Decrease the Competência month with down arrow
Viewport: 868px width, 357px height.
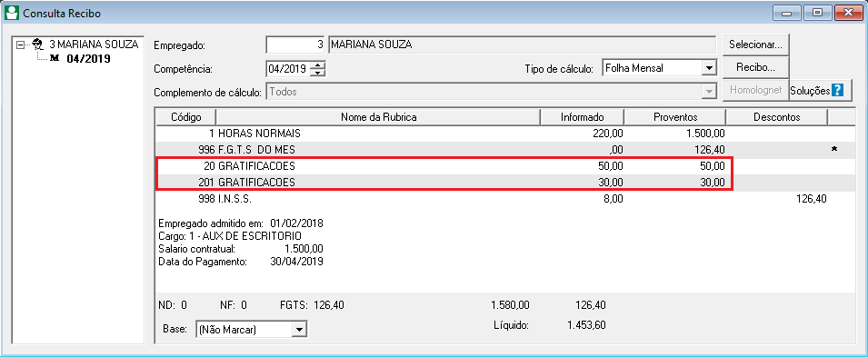[318, 73]
